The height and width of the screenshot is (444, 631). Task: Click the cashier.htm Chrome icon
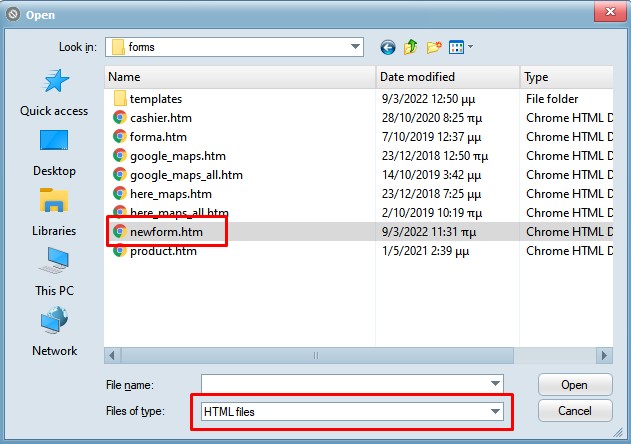pos(120,118)
